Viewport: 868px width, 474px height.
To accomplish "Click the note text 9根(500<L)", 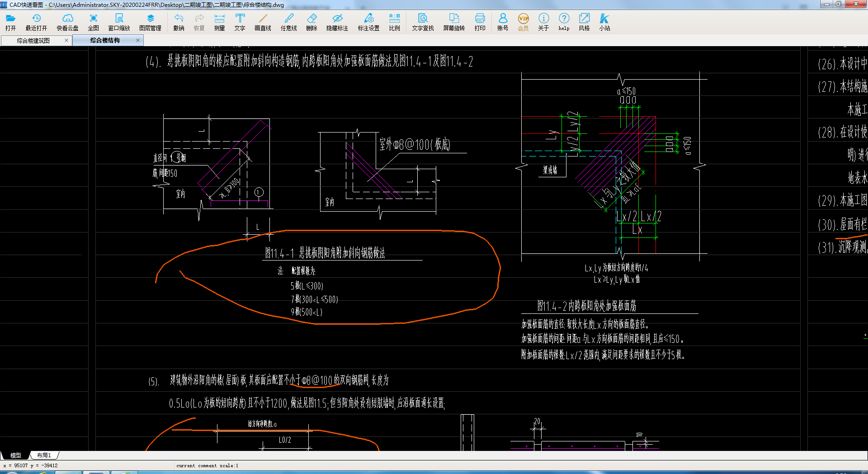I will pyautogui.click(x=307, y=312).
